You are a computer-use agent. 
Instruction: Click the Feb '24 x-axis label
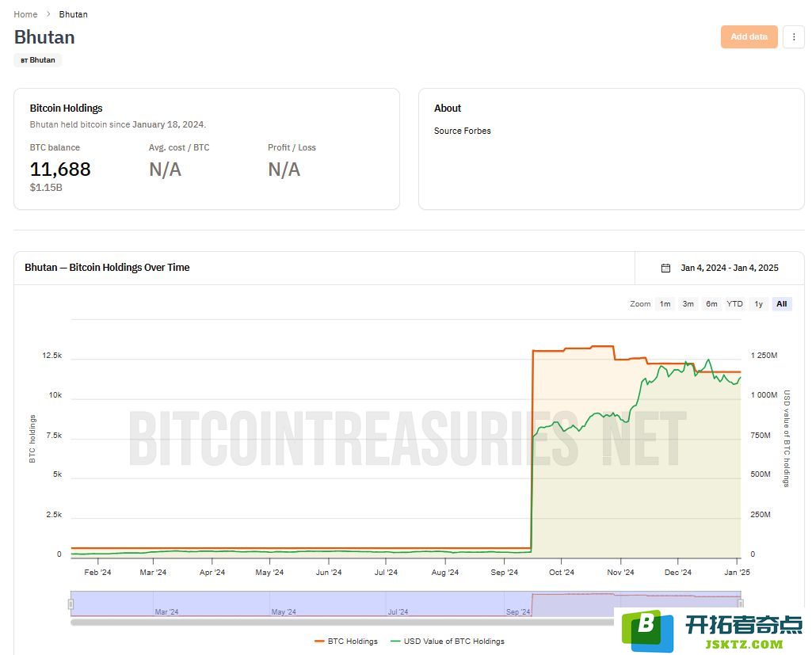[x=97, y=572]
